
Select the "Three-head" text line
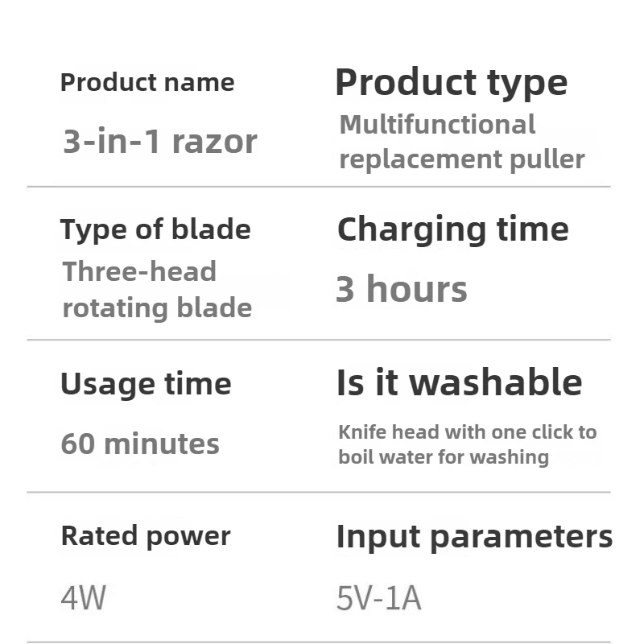tap(139, 272)
